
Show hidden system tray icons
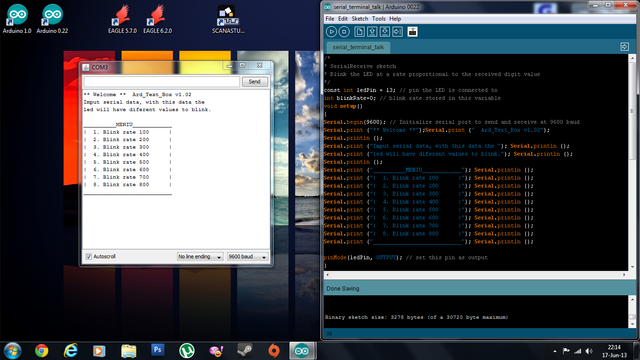(x=555, y=351)
